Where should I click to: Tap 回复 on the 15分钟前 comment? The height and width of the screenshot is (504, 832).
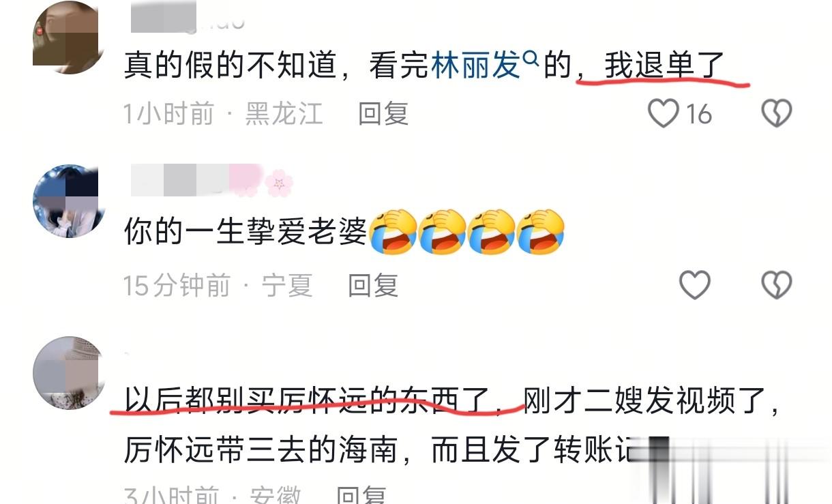point(373,286)
